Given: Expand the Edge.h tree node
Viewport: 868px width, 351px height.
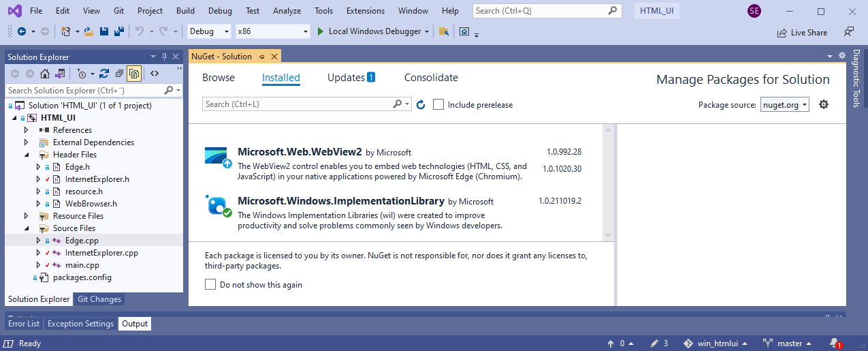Looking at the screenshot, I should pos(39,167).
